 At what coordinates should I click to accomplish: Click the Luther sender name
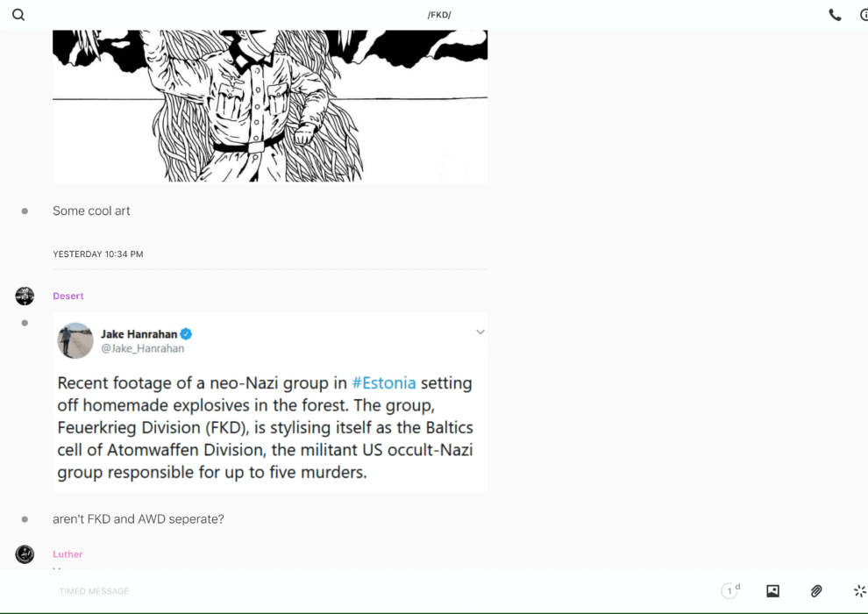68,554
